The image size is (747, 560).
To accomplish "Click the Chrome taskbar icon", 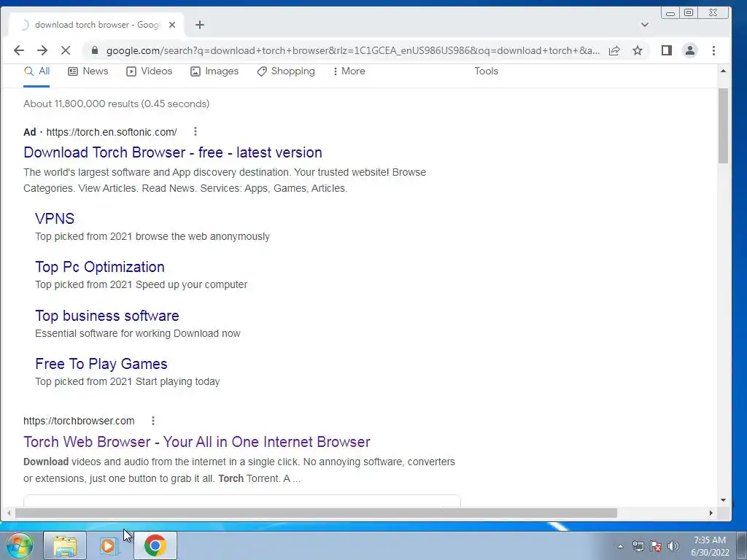I will 155,545.
